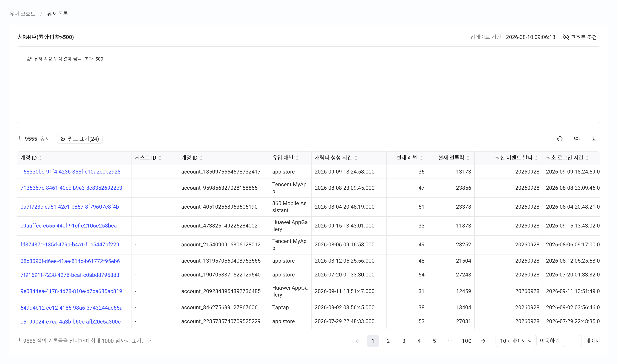Open user fd37437c-135d-479a-b4a1-f1c5447bf229
617x364 pixels.
click(70, 244)
